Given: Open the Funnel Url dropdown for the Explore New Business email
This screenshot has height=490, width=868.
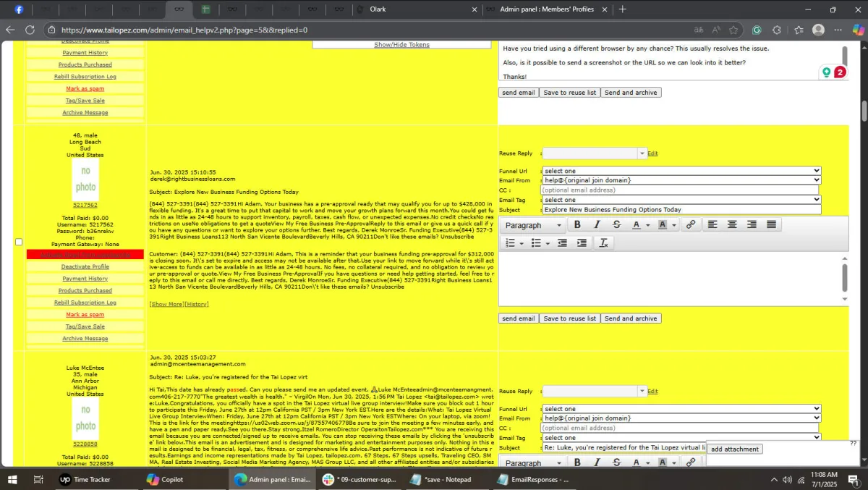Looking at the screenshot, I should [681, 171].
